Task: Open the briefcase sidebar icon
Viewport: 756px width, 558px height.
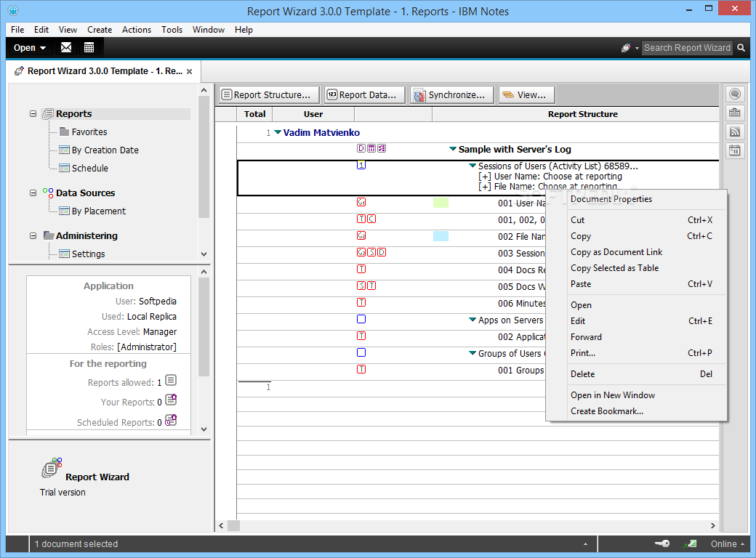Action: [735, 113]
